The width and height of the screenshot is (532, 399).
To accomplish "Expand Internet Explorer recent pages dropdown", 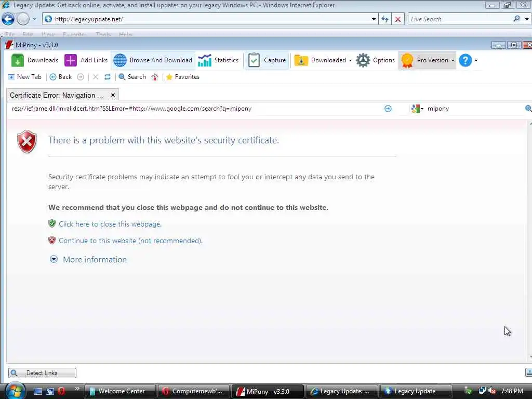I will pyautogui.click(x=34, y=19).
